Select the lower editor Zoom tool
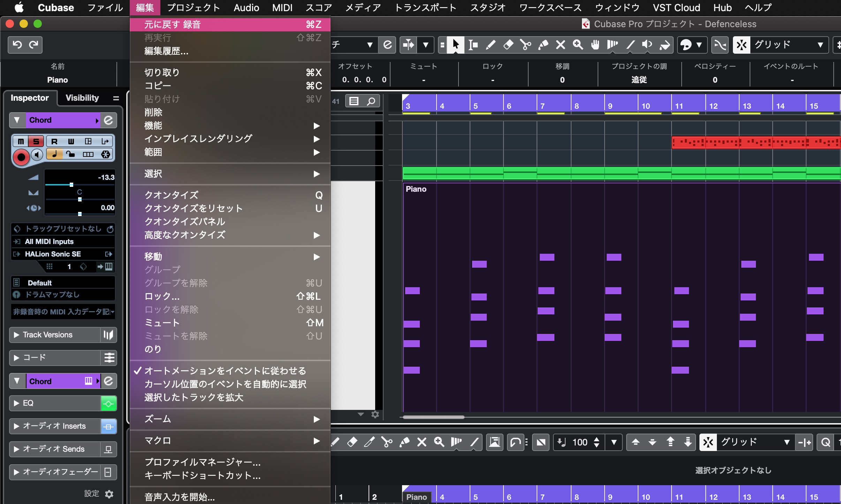 click(x=439, y=442)
